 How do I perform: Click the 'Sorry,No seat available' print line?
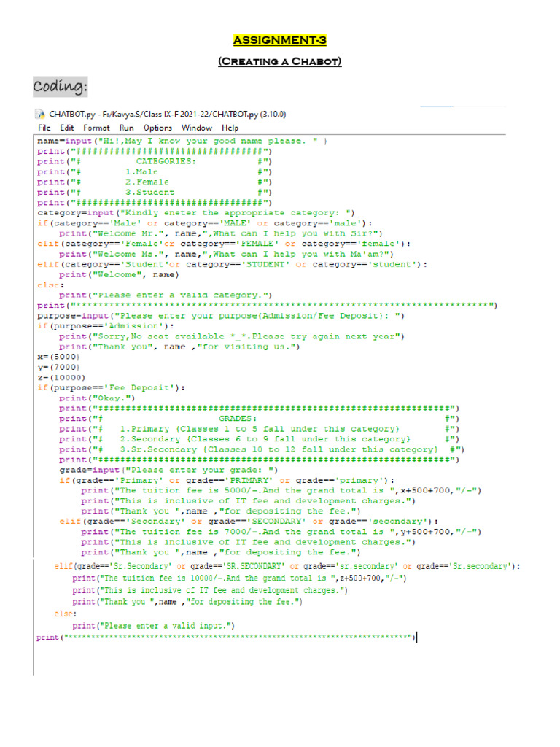[232, 336]
